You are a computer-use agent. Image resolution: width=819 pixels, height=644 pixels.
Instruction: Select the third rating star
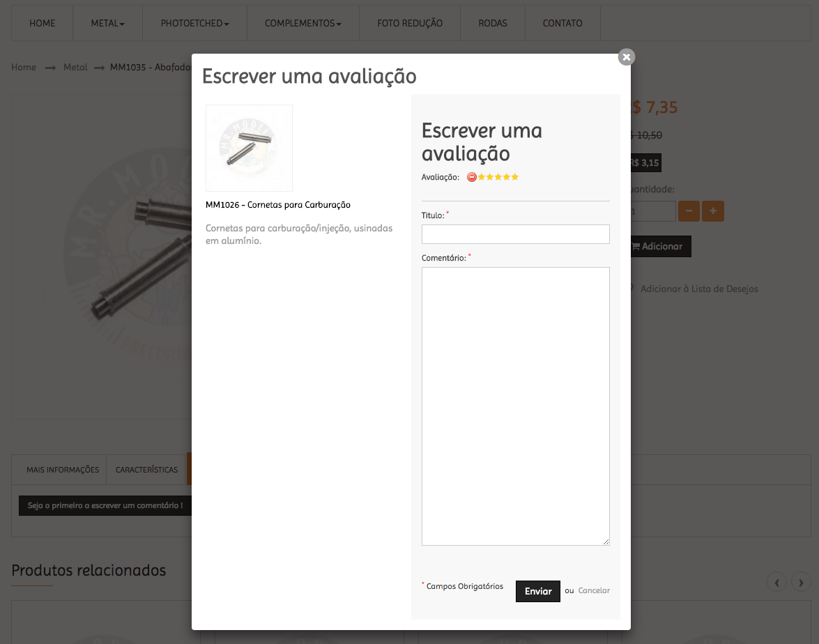pos(498,177)
